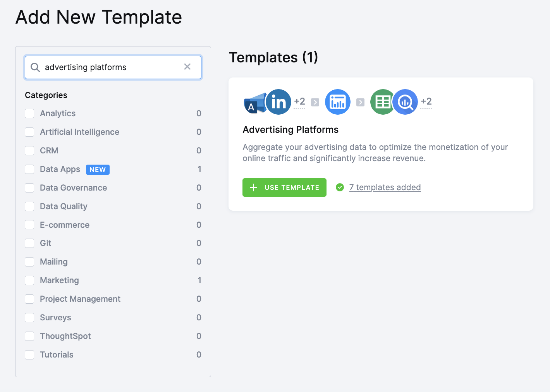Clear the search field with the X icon
Viewport: 550px width, 392px height.
[x=187, y=67]
